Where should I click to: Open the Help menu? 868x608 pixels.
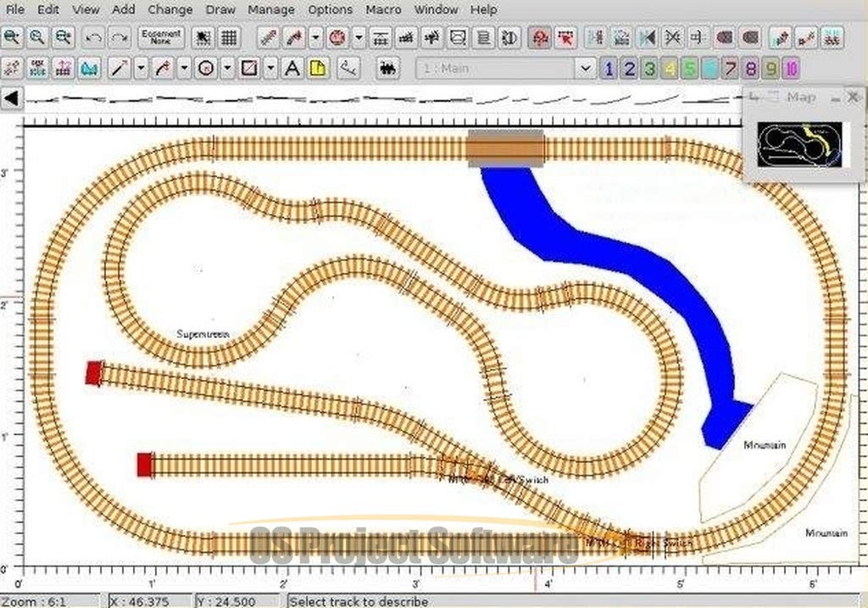tap(483, 9)
